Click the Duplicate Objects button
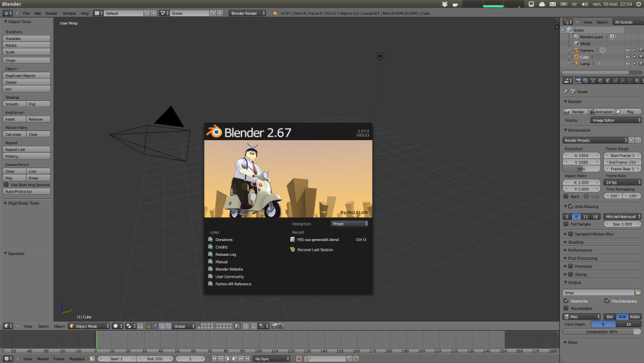 [x=27, y=76]
